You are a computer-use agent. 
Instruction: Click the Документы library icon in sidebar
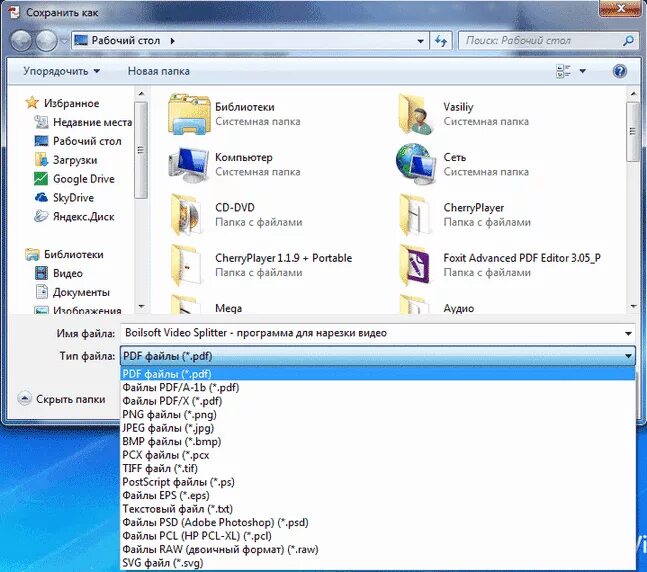click(x=41, y=292)
